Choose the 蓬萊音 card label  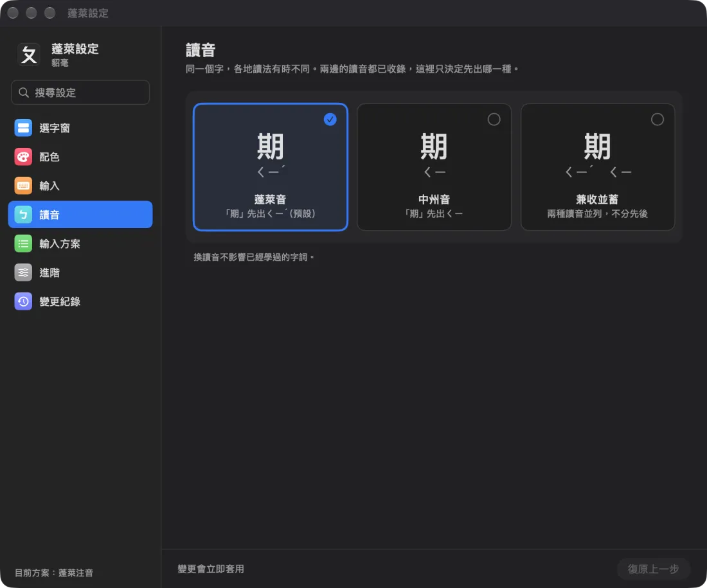270,199
